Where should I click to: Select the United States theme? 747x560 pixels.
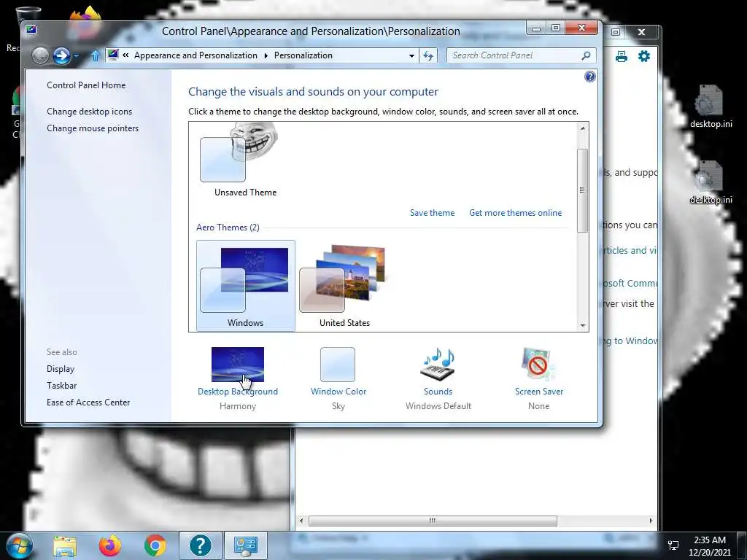coord(344,285)
